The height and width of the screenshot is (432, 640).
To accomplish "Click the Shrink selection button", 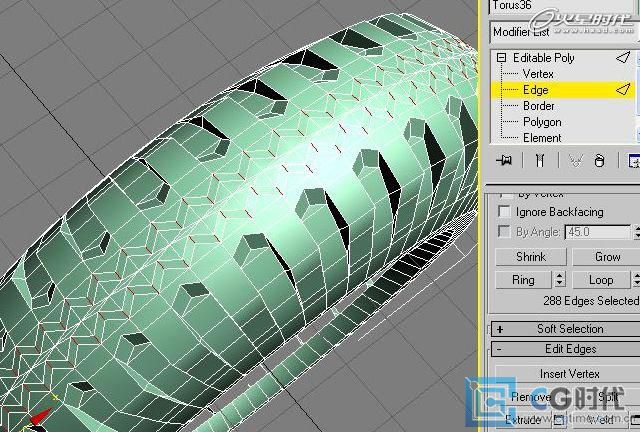I will click(531, 257).
